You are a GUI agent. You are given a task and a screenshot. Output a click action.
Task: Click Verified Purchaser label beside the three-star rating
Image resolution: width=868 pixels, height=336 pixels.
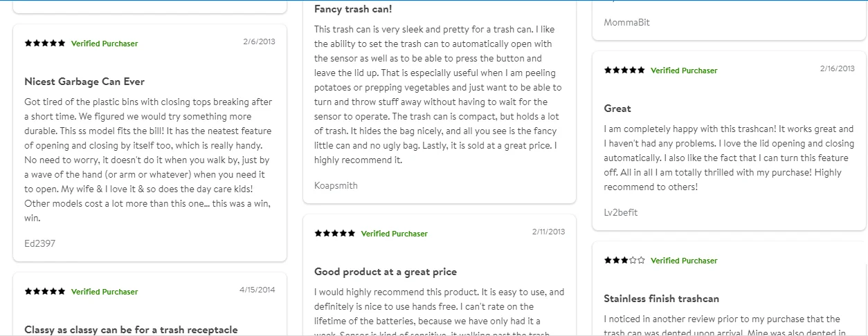[x=684, y=261]
